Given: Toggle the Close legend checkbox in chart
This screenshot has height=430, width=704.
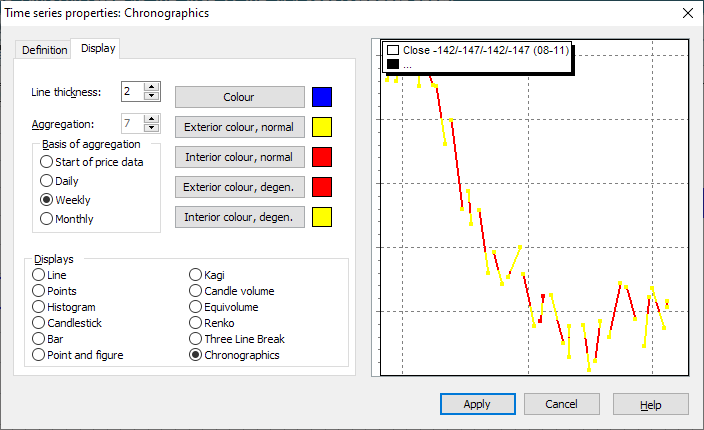Looking at the screenshot, I should [x=393, y=49].
